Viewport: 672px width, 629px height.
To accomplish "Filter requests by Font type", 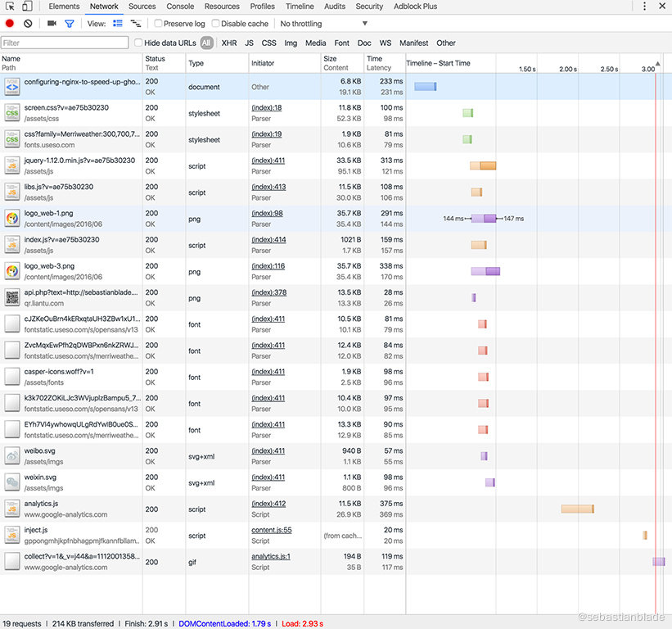I will 341,43.
